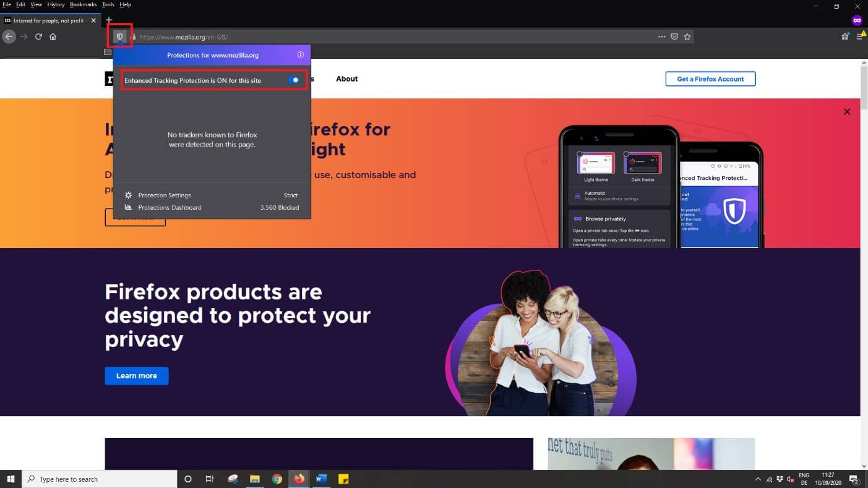The width and height of the screenshot is (868, 488).
Task: Click the info icon in Protections panel
Action: (300, 55)
